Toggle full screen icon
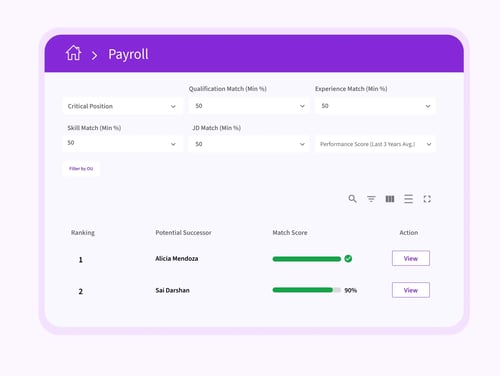Image resolution: width=500 pixels, height=376 pixels. [427, 199]
